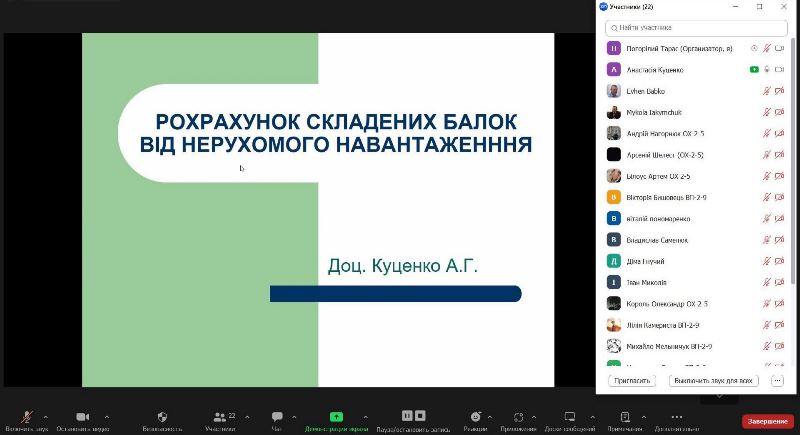Select participant row Іван Миколів

click(x=695, y=282)
